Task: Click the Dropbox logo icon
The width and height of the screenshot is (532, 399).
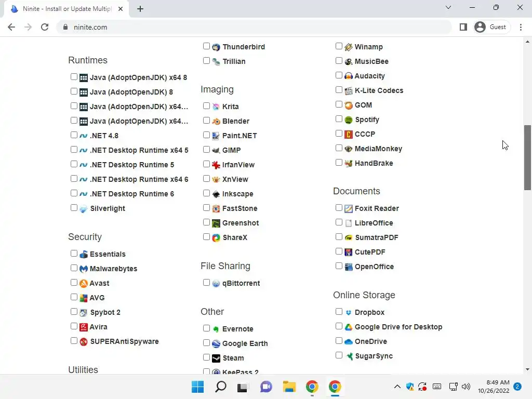Action: tap(349, 312)
